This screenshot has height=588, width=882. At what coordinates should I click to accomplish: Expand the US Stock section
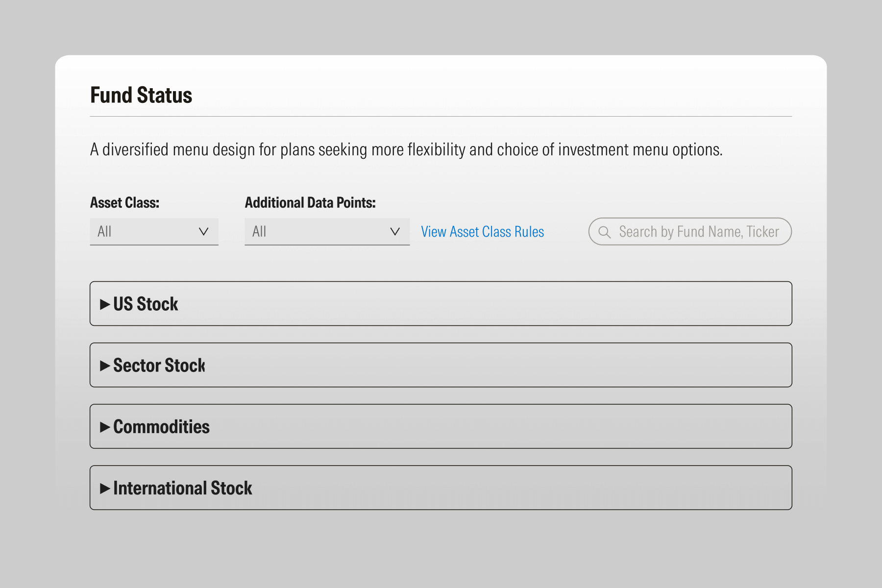440,304
